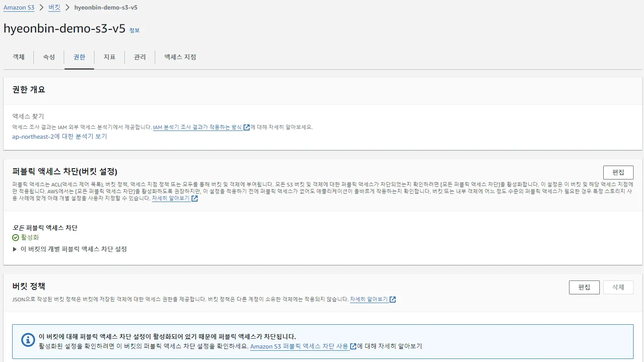Screen dimensions: 644x362
Task: Click the 삭제 button for 버킷 정책
Action: tap(618, 287)
